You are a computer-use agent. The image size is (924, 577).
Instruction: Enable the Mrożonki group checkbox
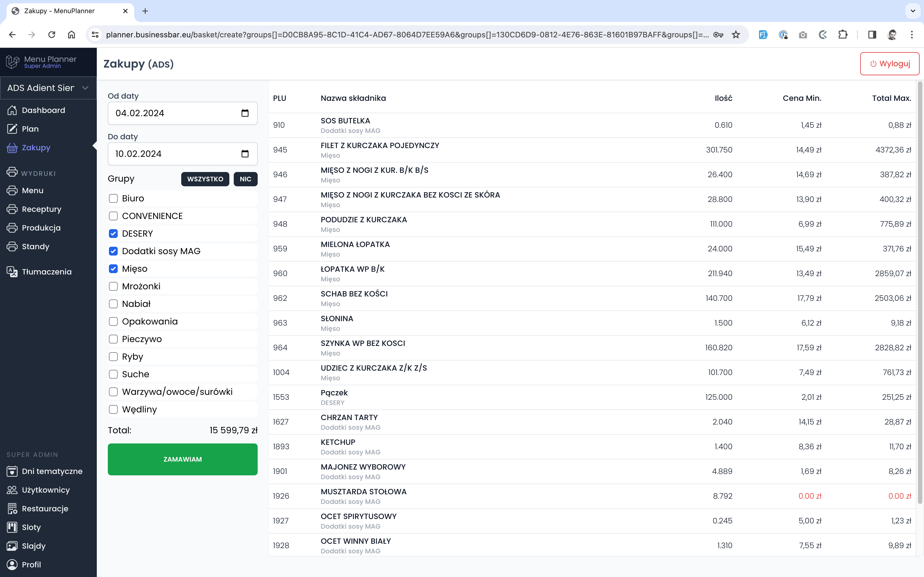[x=113, y=286]
